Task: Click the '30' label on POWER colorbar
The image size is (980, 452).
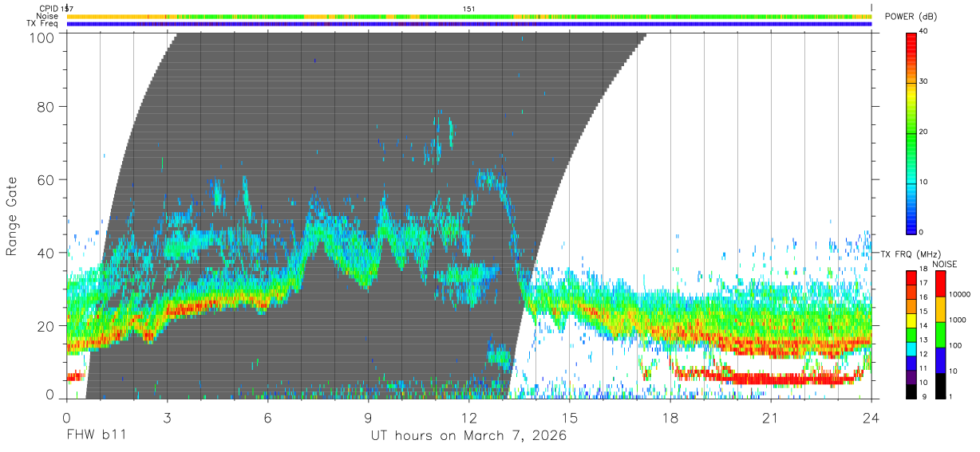Action: pos(924,82)
